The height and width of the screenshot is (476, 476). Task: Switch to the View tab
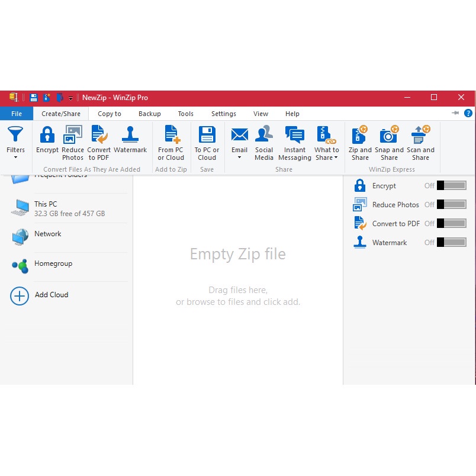(x=260, y=114)
